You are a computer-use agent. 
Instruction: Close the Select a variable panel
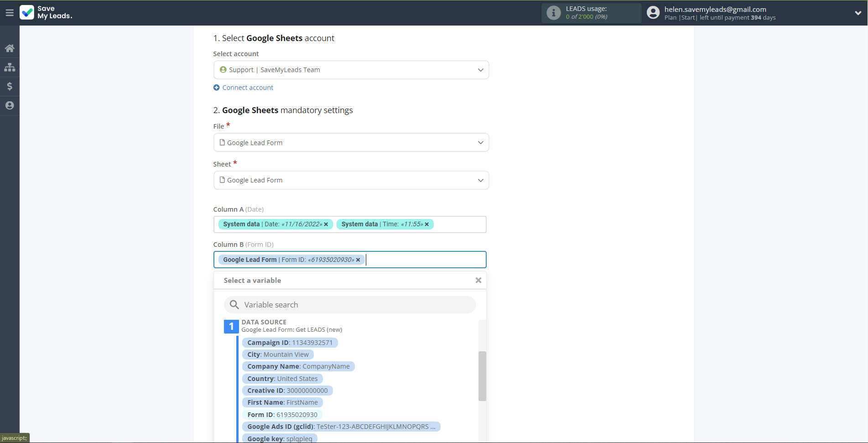[478, 280]
